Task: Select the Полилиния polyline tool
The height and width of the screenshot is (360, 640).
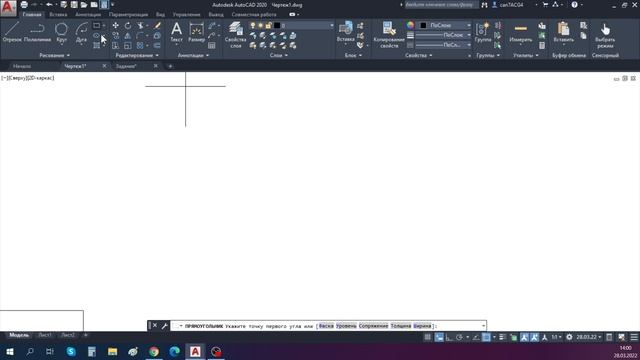Action: (x=37, y=32)
